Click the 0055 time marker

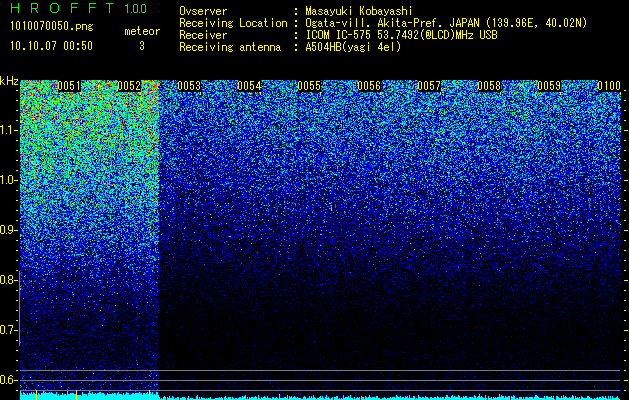(309, 86)
